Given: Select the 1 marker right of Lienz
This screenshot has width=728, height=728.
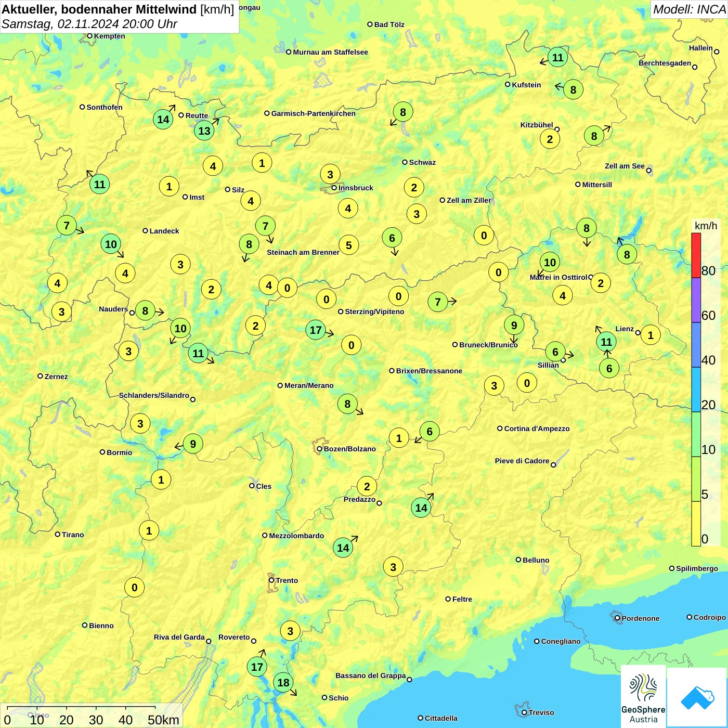Looking at the screenshot, I should [651, 335].
